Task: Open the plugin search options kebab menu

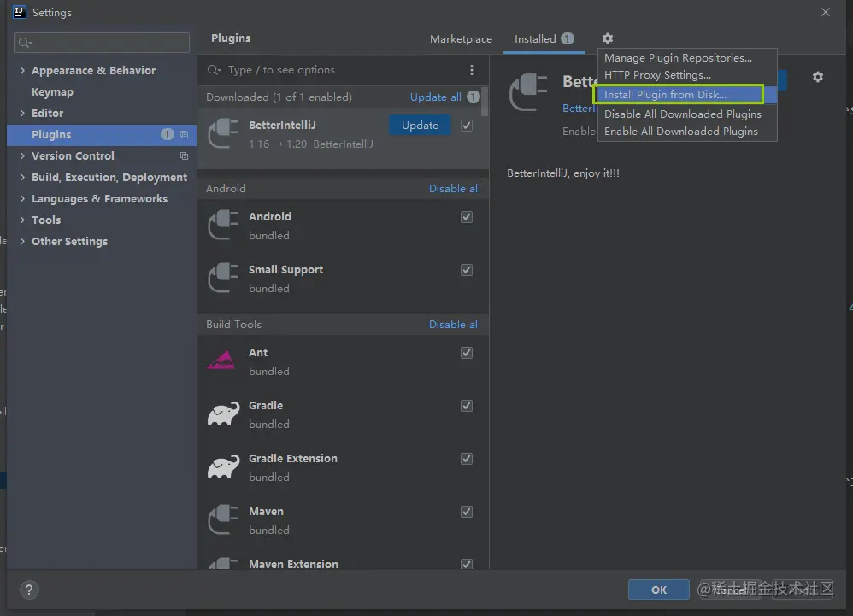Action: [472, 70]
